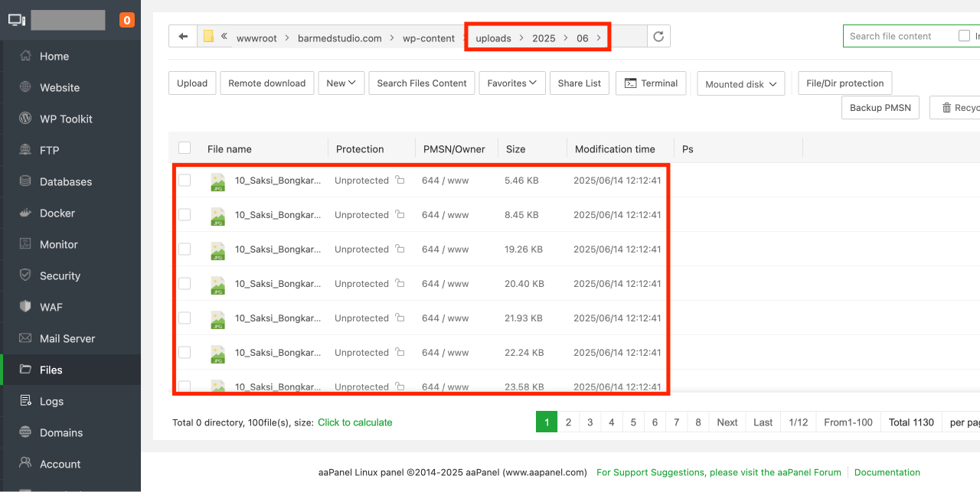Refresh the file list
The width and height of the screenshot is (980, 492).
click(658, 36)
